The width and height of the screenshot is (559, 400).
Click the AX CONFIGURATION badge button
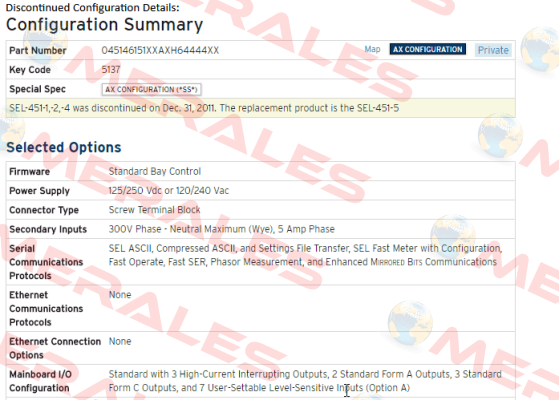tap(427, 49)
